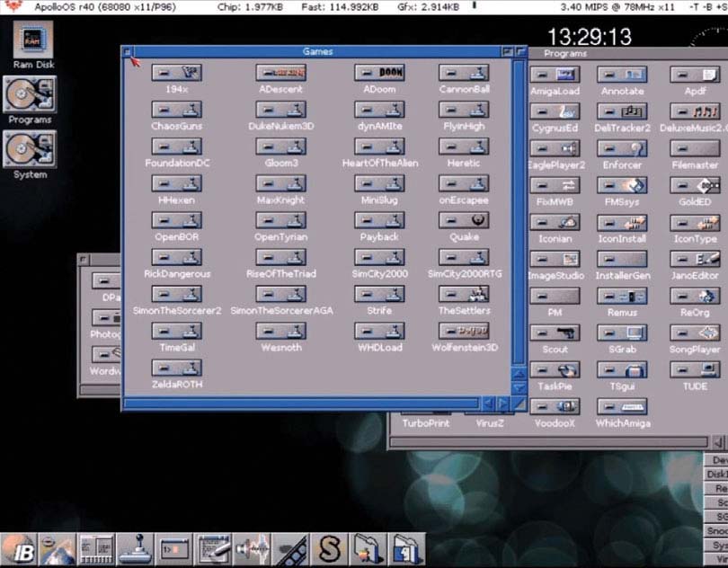Open the mountain picture dock icon
The image size is (728, 568).
pos(58,549)
